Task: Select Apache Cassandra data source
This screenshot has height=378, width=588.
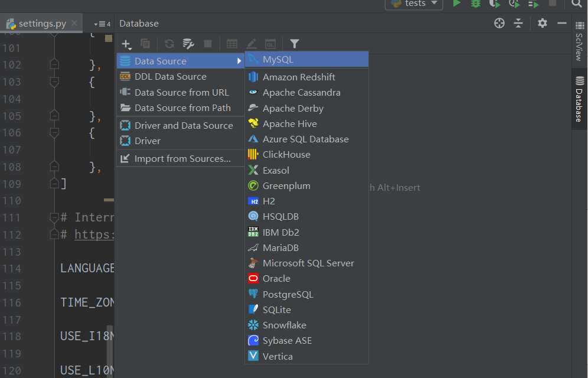Action: coord(307,93)
